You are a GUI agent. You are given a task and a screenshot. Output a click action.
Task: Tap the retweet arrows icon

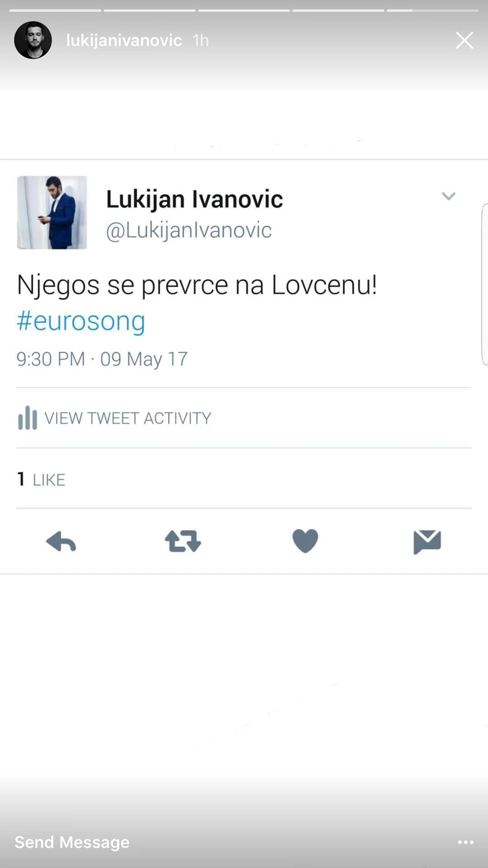tap(183, 541)
